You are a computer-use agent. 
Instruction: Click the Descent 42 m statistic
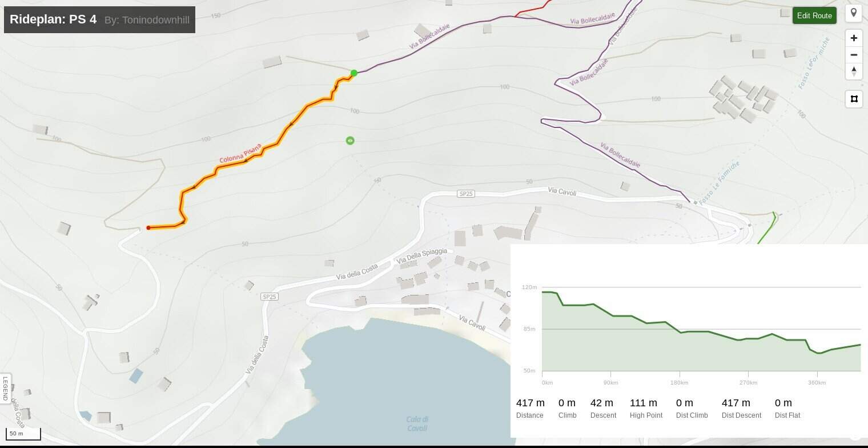click(x=602, y=408)
